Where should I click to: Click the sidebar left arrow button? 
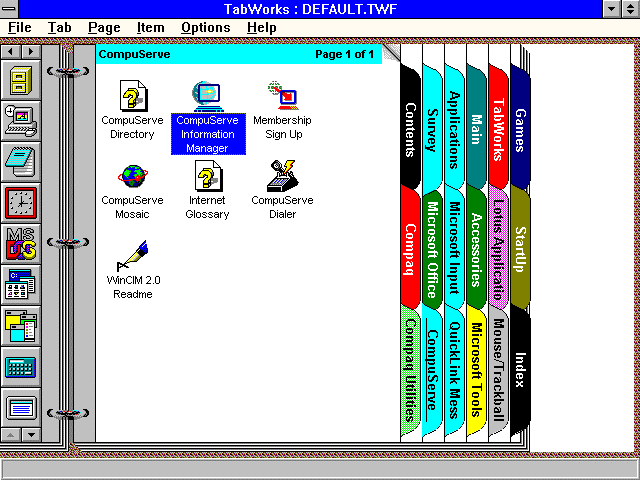coord(11,51)
